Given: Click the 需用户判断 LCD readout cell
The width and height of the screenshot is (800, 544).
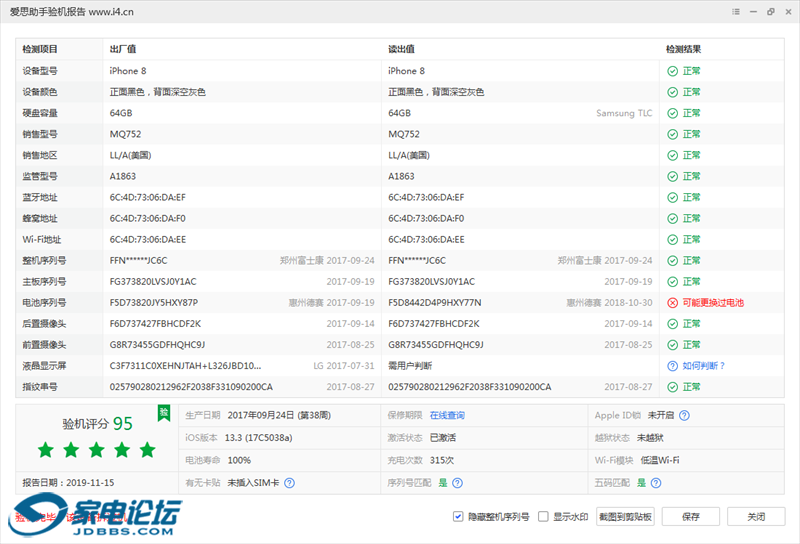Looking at the screenshot, I should (x=410, y=366).
